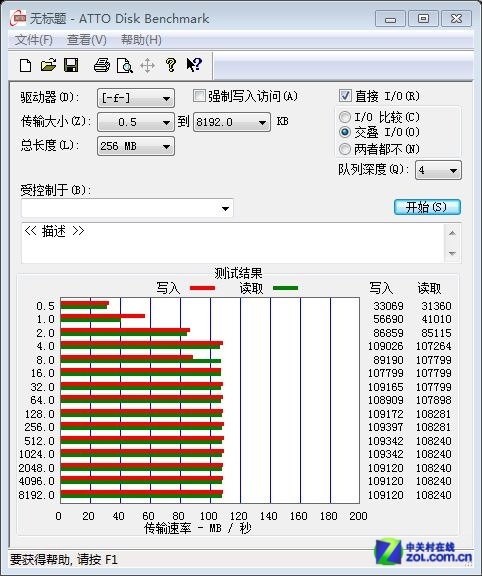Open About with question mark icon

pyautogui.click(x=170, y=65)
